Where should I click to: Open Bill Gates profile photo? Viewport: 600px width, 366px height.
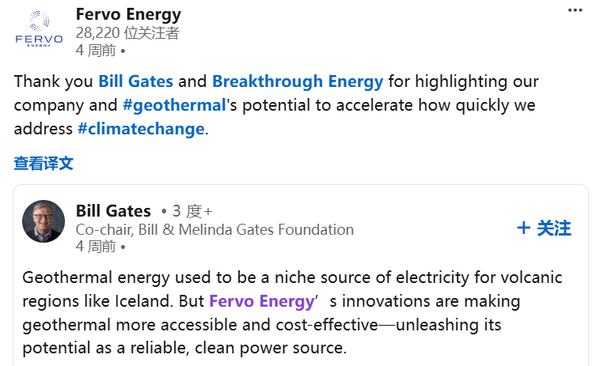(x=44, y=221)
